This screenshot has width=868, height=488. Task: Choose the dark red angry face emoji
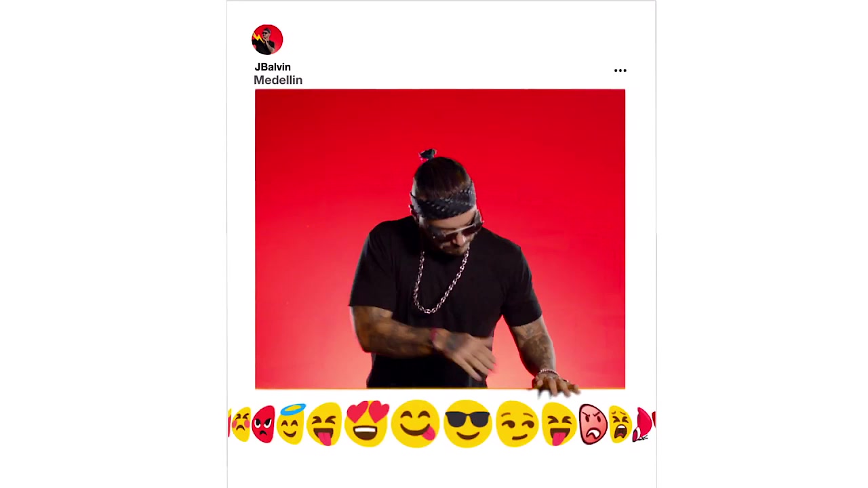[x=264, y=425]
